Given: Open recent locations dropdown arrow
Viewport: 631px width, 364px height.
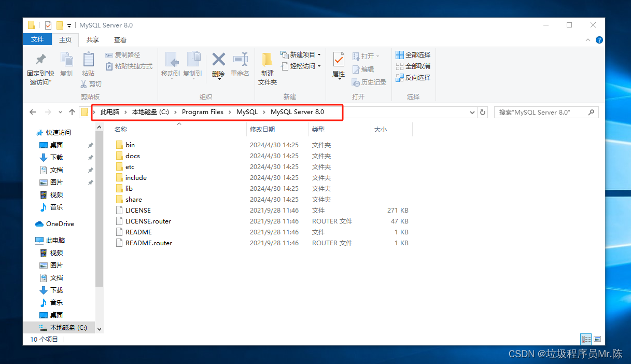Looking at the screenshot, I should 60,112.
